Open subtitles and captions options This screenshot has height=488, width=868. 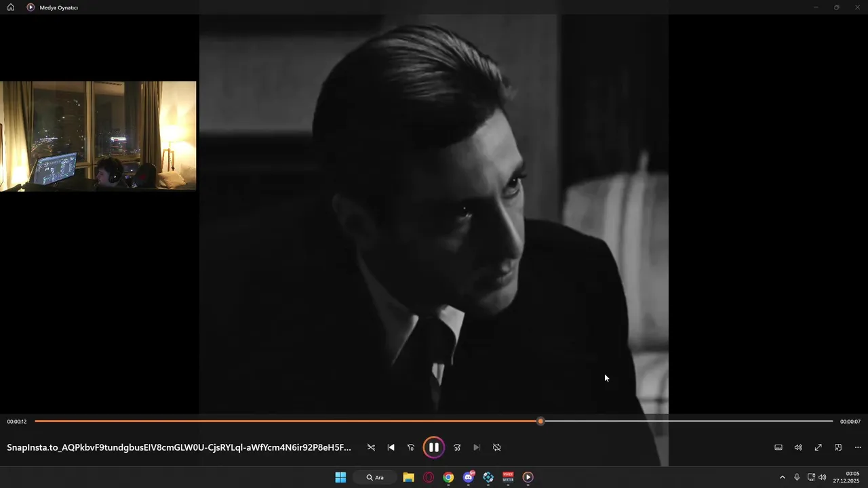[778, 447]
